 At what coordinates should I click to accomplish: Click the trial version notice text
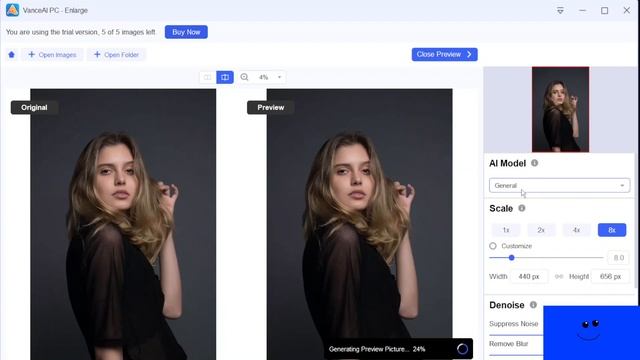pos(81,32)
